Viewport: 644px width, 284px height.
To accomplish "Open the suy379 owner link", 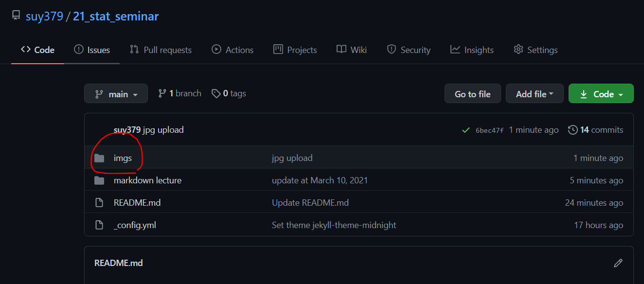I will [44, 16].
